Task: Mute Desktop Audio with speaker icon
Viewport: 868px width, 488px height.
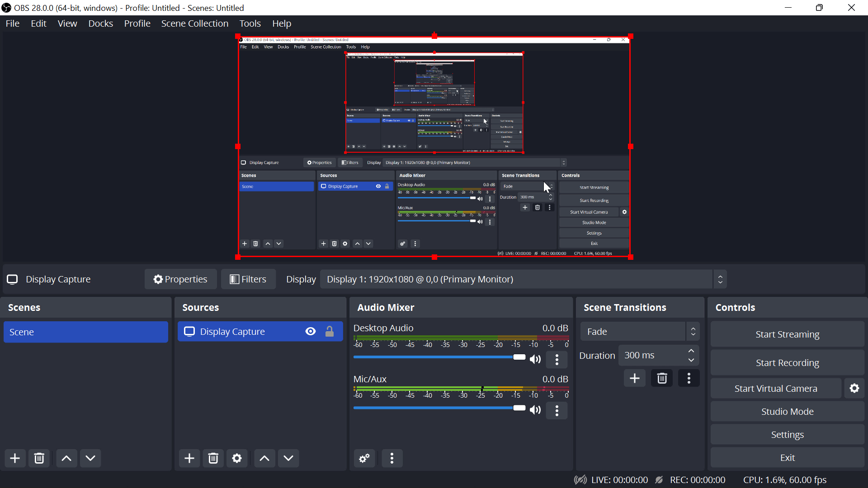Action: [x=534, y=358]
